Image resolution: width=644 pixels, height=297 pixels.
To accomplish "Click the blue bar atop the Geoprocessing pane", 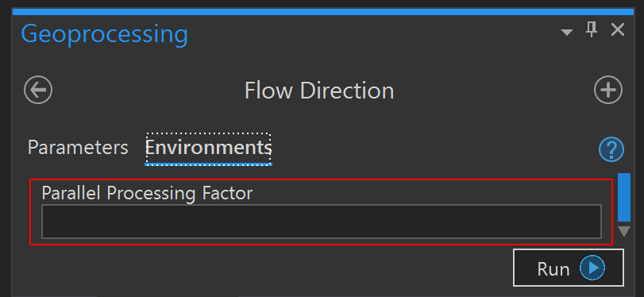I will point(322,11).
